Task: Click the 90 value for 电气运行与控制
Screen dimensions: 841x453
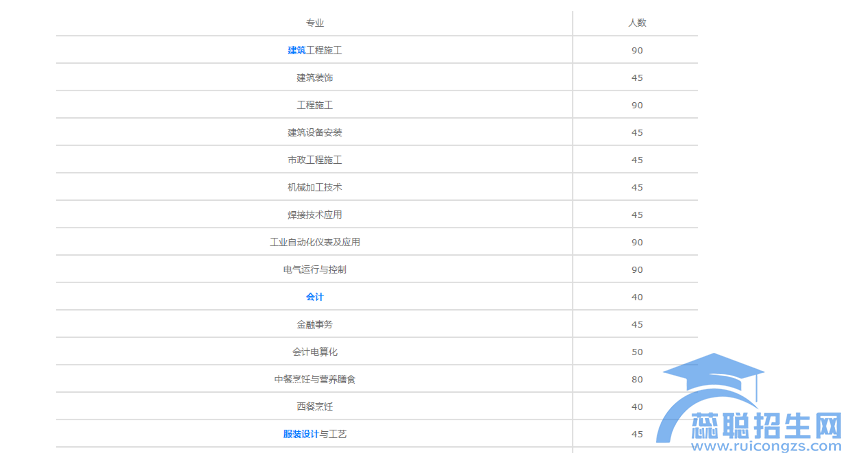Action: click(x=637, y=270)
